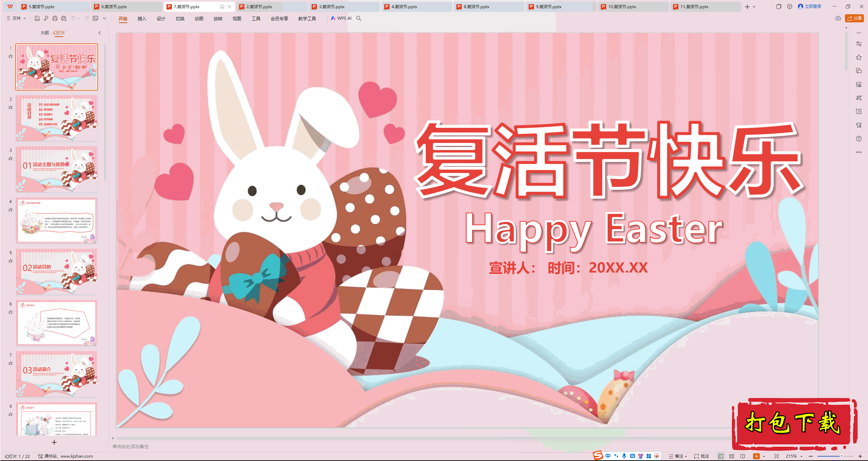Open the 215% zoom level dropdown

[x=794, y=456]
